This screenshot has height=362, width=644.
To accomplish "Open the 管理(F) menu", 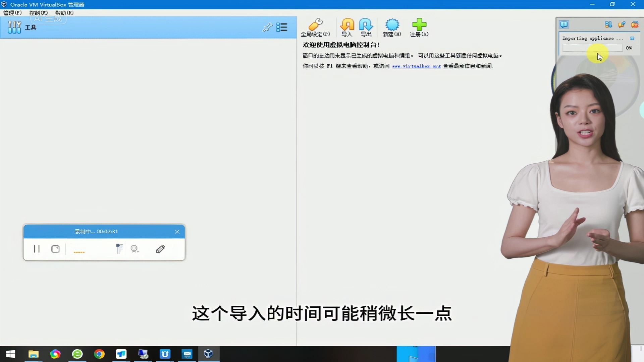I will [x=12, y=13].
